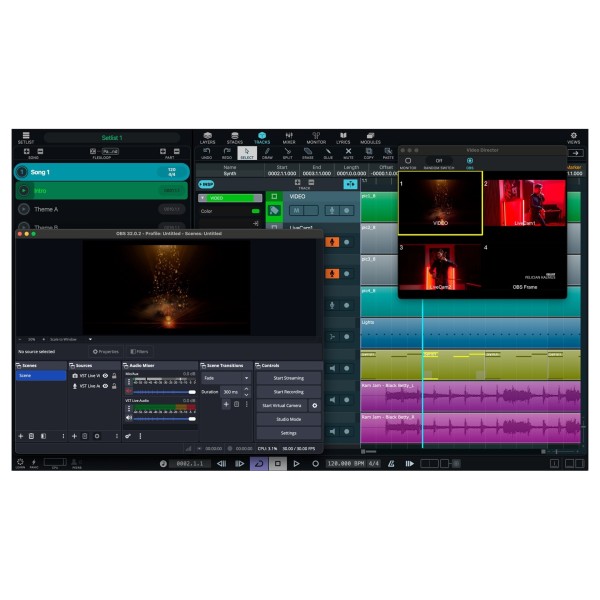Viewport: 600px width, 600px height.
Task: Switch to the Modules tab
Action: coord(370,138)
